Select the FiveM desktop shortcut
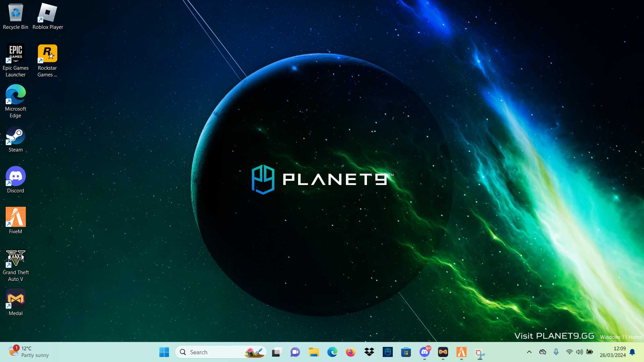 tap(15, 221)
